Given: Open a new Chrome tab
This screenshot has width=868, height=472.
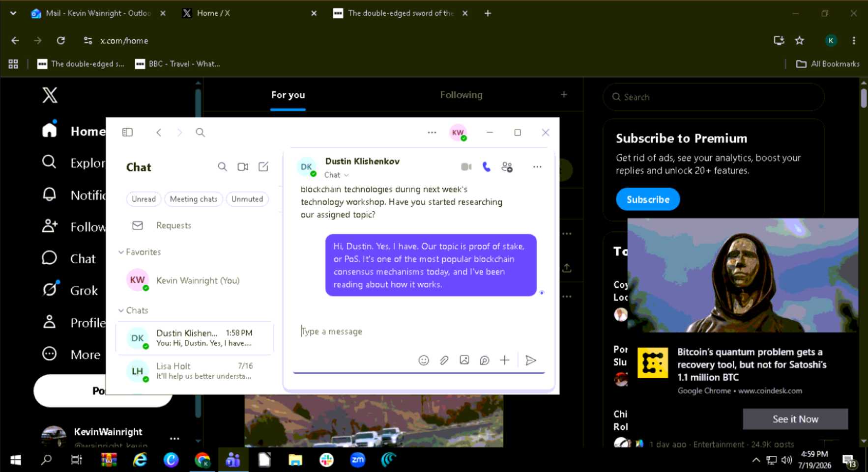Looking at the screenshot, I should click(x=488, y=13).
